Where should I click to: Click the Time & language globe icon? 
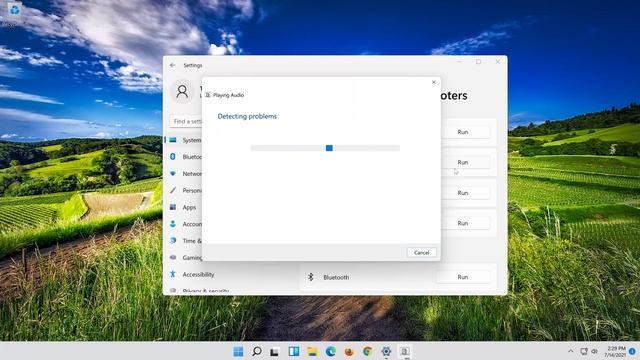173,241
